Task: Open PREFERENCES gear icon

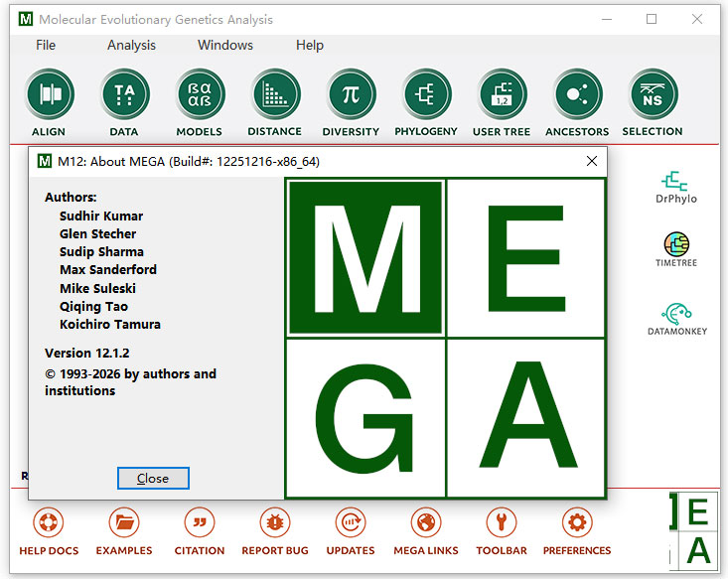Action: tap(577, 522)
